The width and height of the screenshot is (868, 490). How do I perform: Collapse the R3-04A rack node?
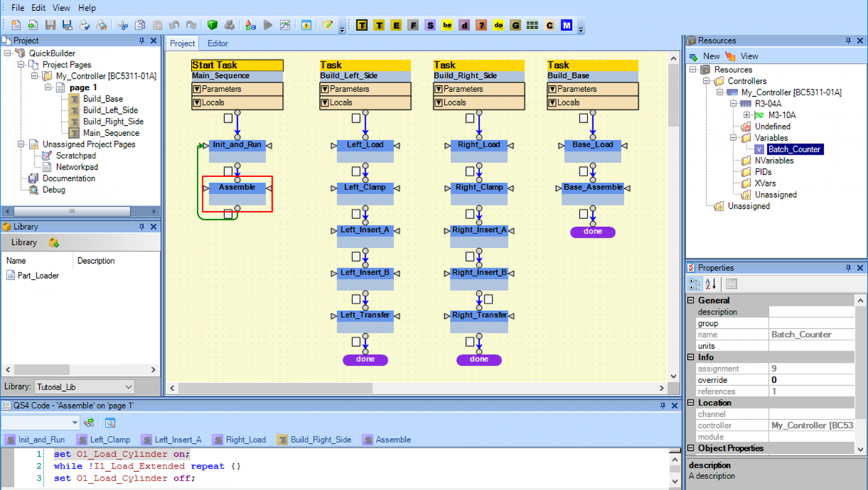[x=733, y=103]
